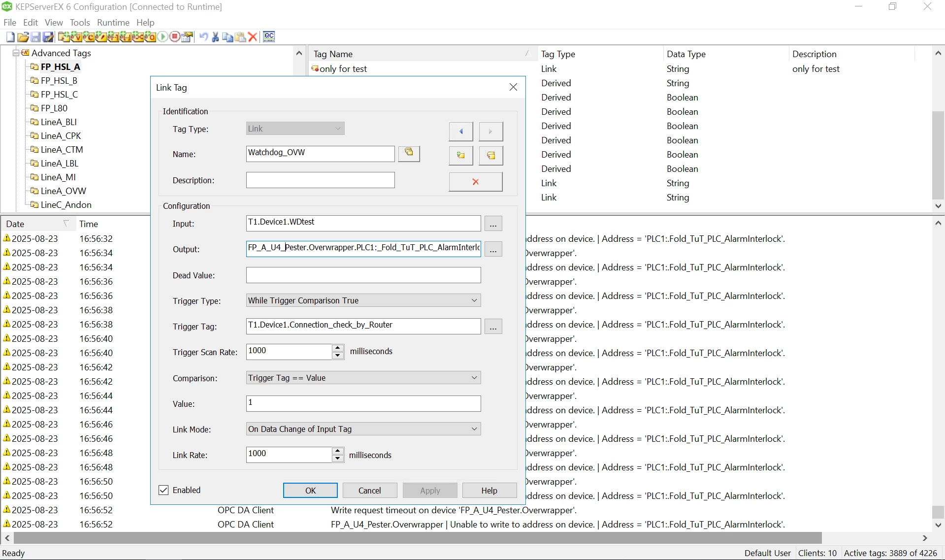Click the Cancel button

[370, 491]
